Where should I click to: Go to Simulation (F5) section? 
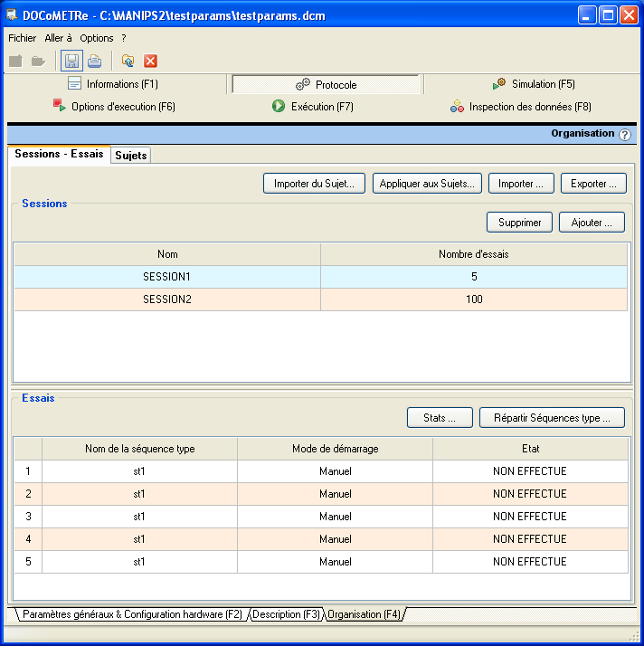tap(534, 83)
